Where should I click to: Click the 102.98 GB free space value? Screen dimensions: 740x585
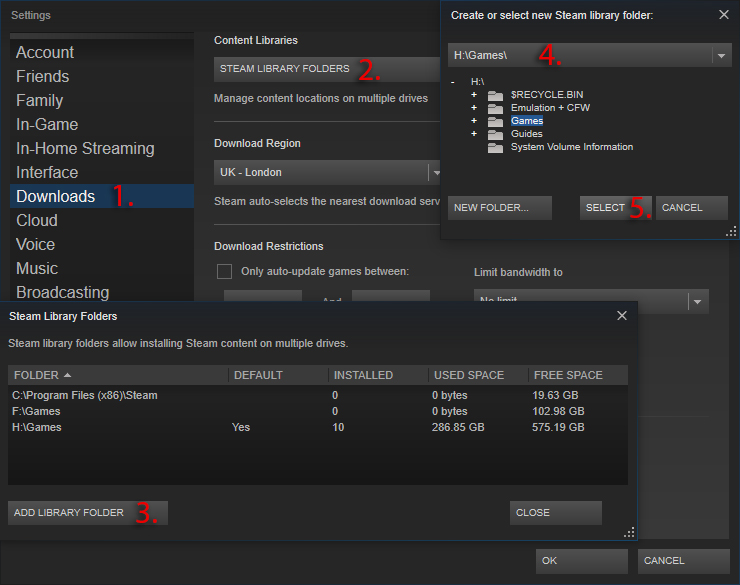click(558, 411)
